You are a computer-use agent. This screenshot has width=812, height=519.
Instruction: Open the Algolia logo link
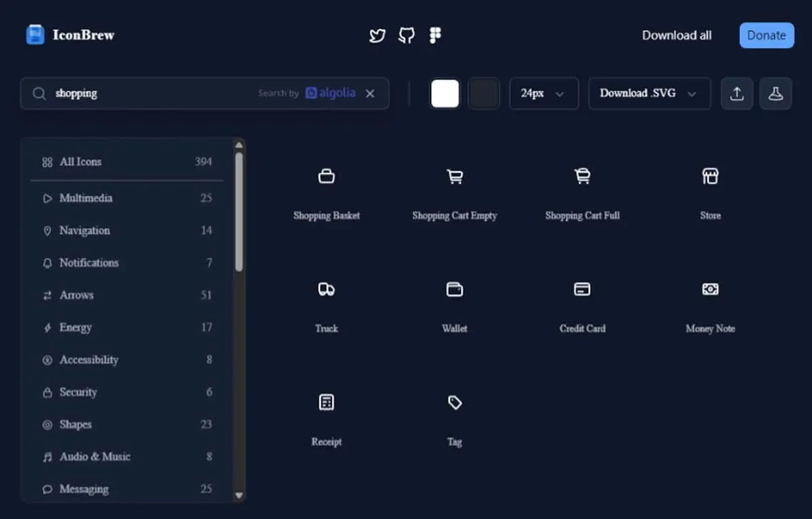330,93
